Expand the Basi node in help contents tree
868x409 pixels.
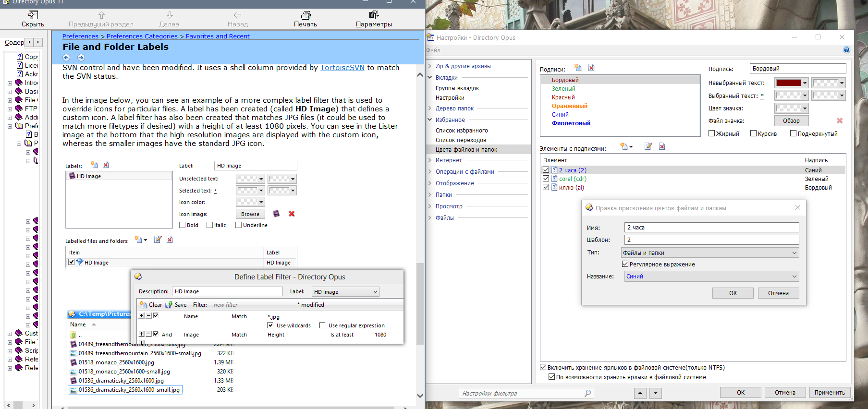tap(10, 91)
